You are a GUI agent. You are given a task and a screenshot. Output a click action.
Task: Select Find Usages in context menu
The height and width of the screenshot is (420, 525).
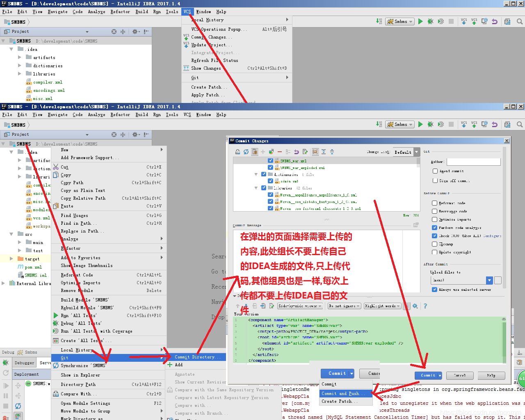click(x=109, y=216)
